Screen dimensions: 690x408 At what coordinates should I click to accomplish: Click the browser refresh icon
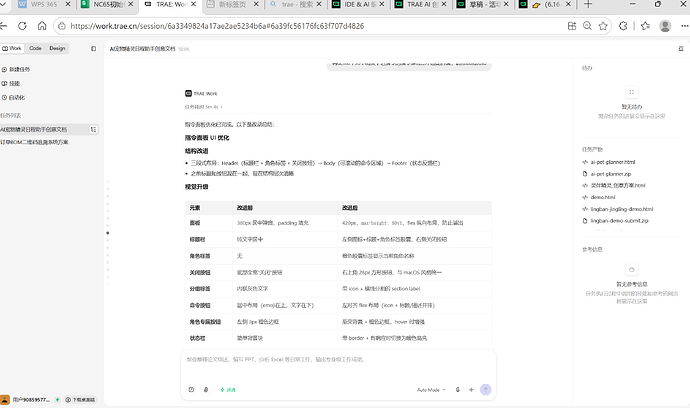click(x=22, y=26)
